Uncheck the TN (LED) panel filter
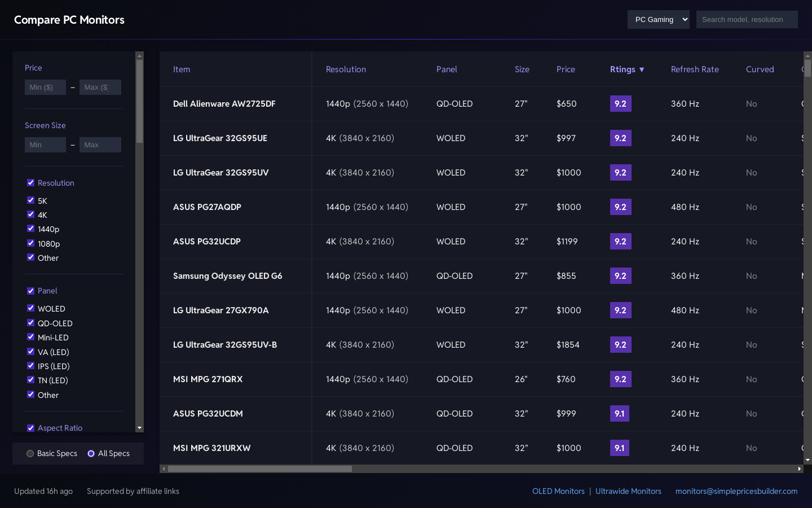The height and width of the screenshot is (508, 812). (x=30, y=379)
